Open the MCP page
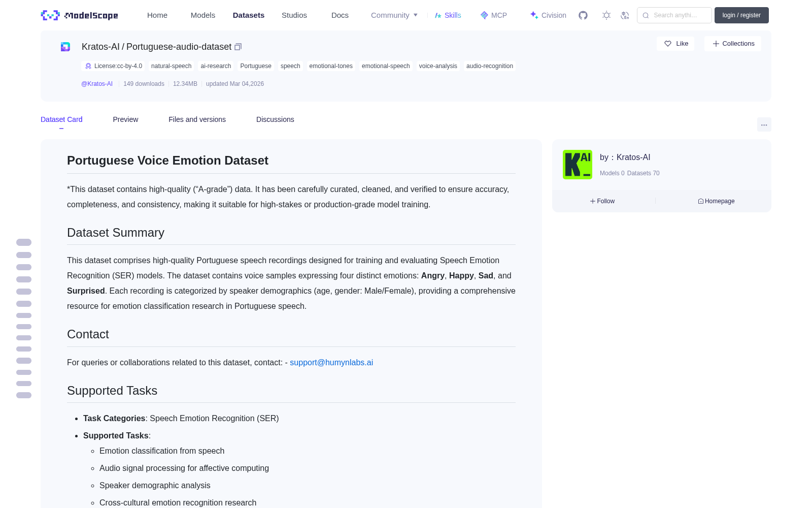Screen dimensions: 812x508 coord(493,15)
